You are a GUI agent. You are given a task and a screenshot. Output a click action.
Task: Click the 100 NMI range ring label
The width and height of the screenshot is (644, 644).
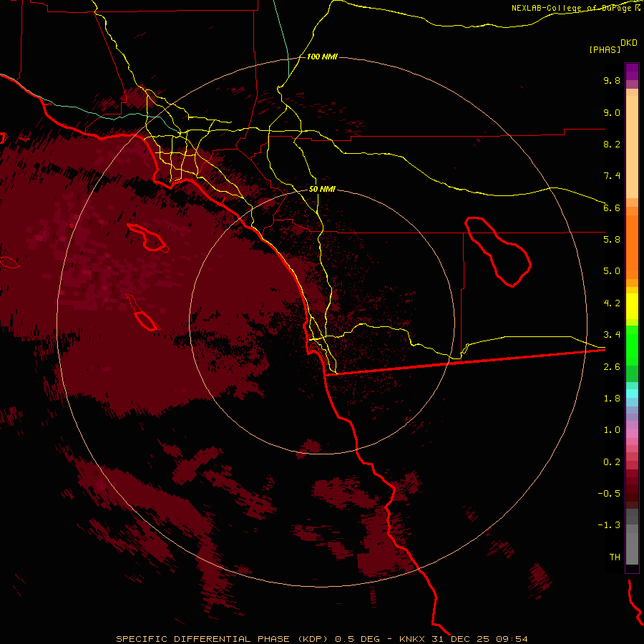[322, 57]
